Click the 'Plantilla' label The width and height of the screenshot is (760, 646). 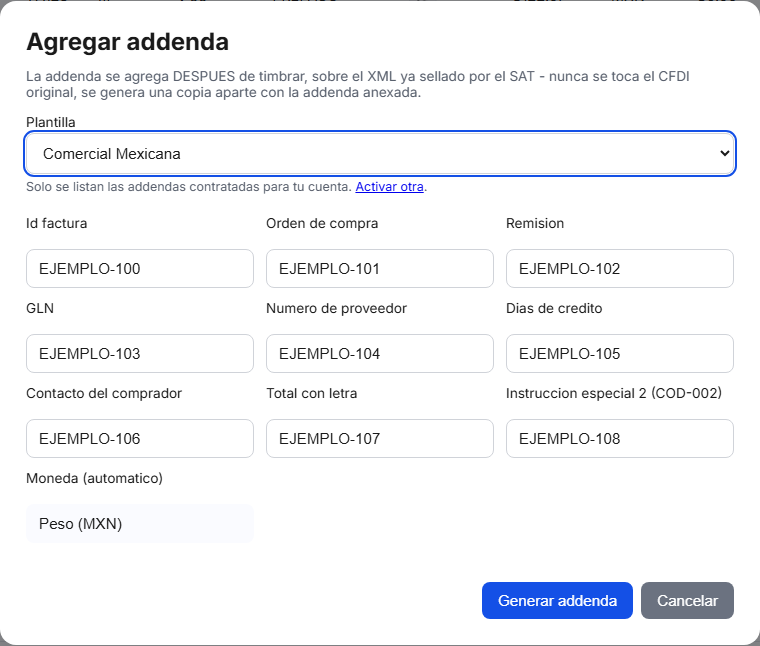click(x=51, y=122)
